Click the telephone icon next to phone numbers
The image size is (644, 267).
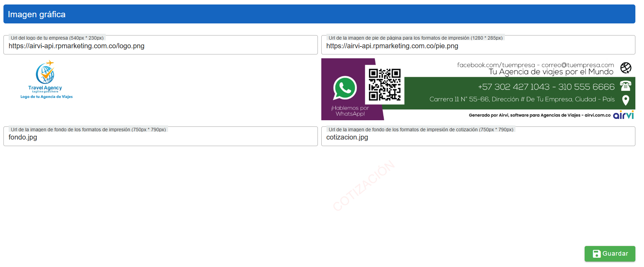point(625,86)
